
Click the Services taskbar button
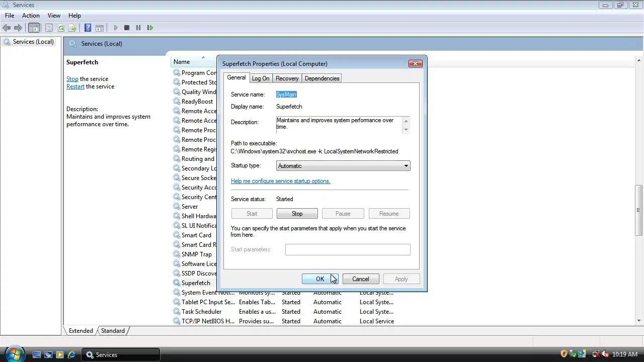(121, 355)
